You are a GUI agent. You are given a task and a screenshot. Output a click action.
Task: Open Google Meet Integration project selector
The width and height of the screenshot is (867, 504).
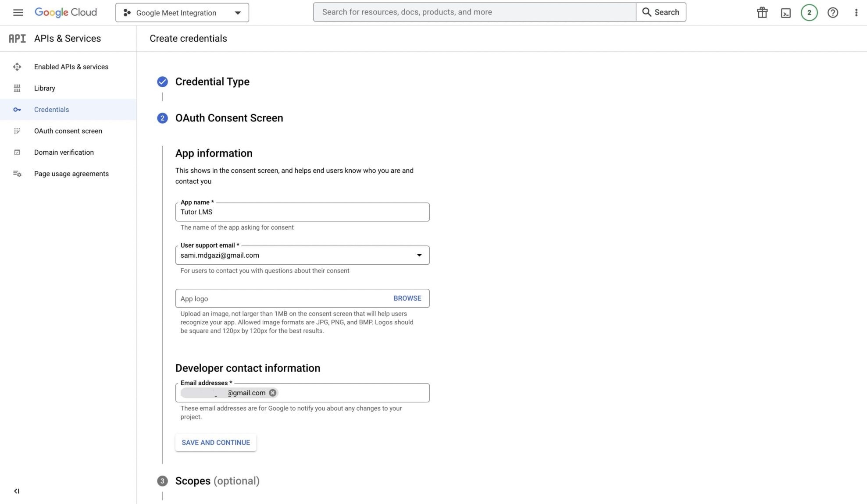point(182,13)
